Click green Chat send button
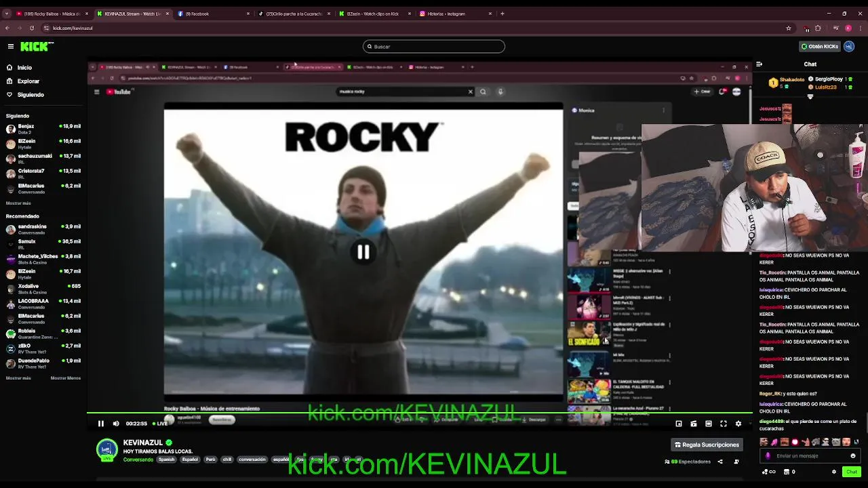This screenshot has height=488, width=868. click(x=852, y=472)
